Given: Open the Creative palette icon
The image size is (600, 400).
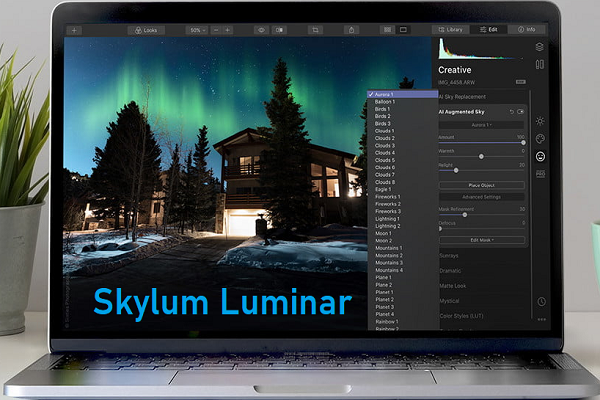Looking at the screenshot, I should point(540,139).
